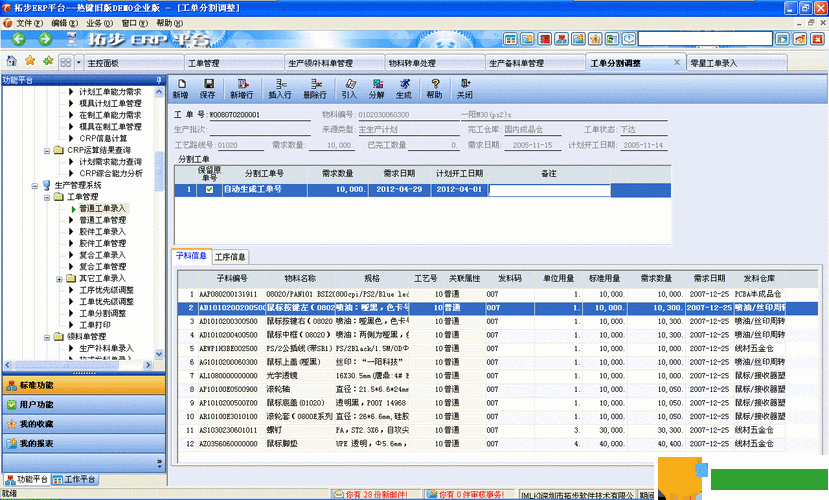The width and height of the screenshot is (829, 500).
Task: Click the tree panel vertical scrollbar thumb
Action: point(159,171)
